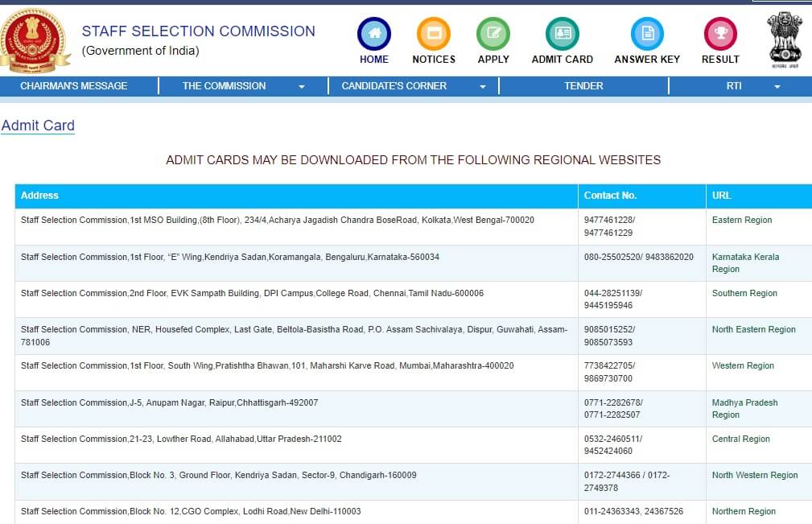Click contact number 0532-2460511/ 9452424060
The image size is (812, 524).
pyautogui.click(x=613, y=445)
